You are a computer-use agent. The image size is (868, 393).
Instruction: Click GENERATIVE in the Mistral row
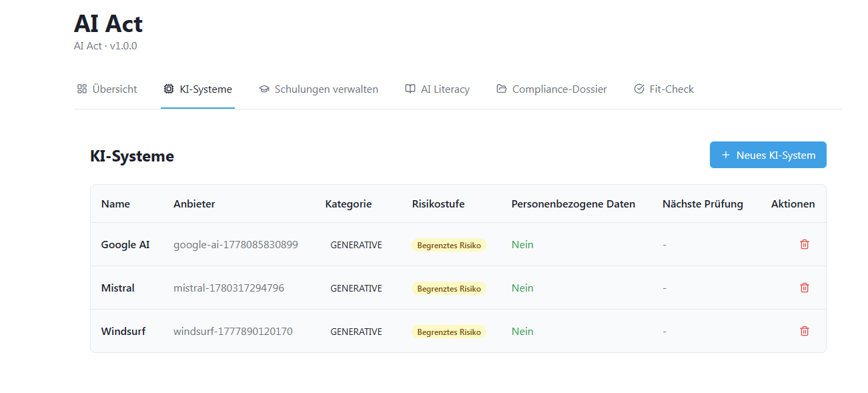[356, 288]
